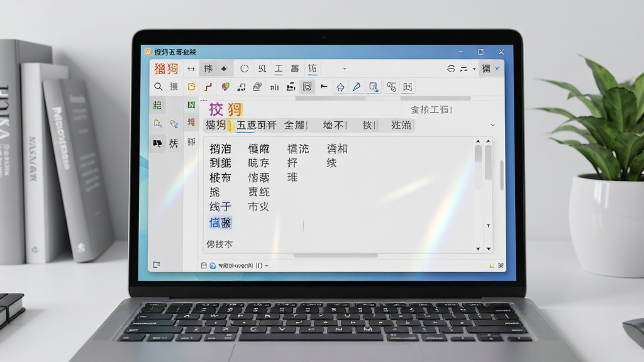Click the red character icon in the sidebar

click(x=191, y=122)
